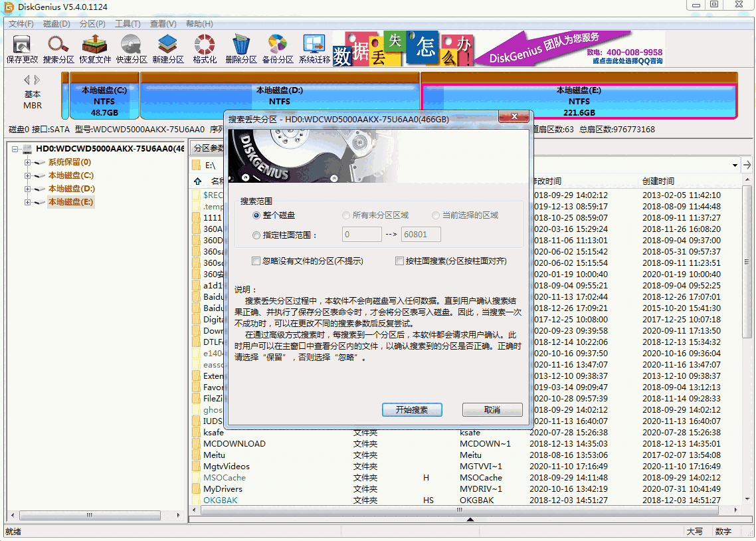The height and width of the screenshot is (541, 756).
Task: Launch the 快速分区 function
Action: tap(130, 49)
